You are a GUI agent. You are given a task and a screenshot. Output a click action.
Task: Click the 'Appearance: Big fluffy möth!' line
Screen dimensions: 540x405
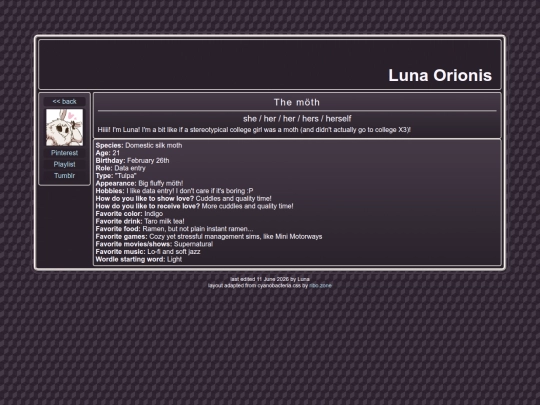139,183
